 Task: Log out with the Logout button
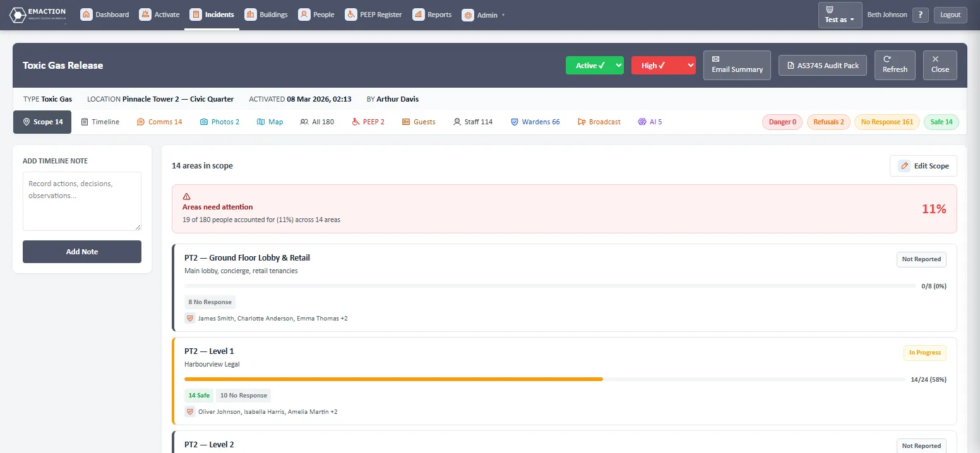[x=950, y=15]
